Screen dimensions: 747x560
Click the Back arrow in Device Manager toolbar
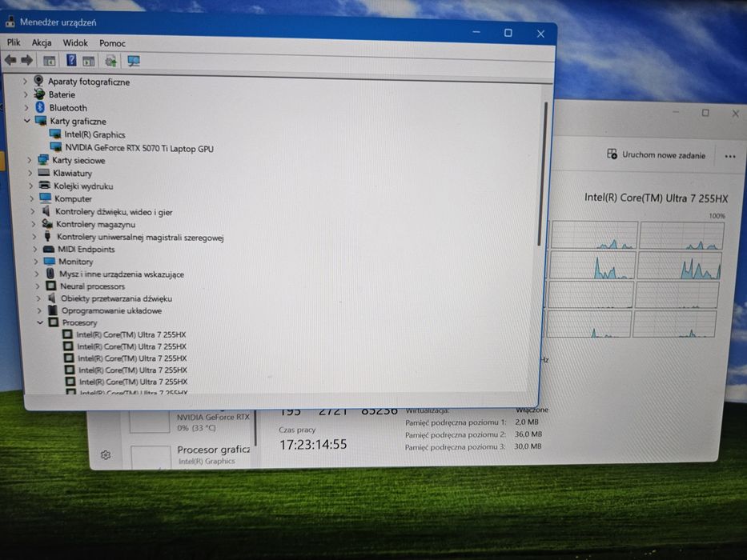10,60
